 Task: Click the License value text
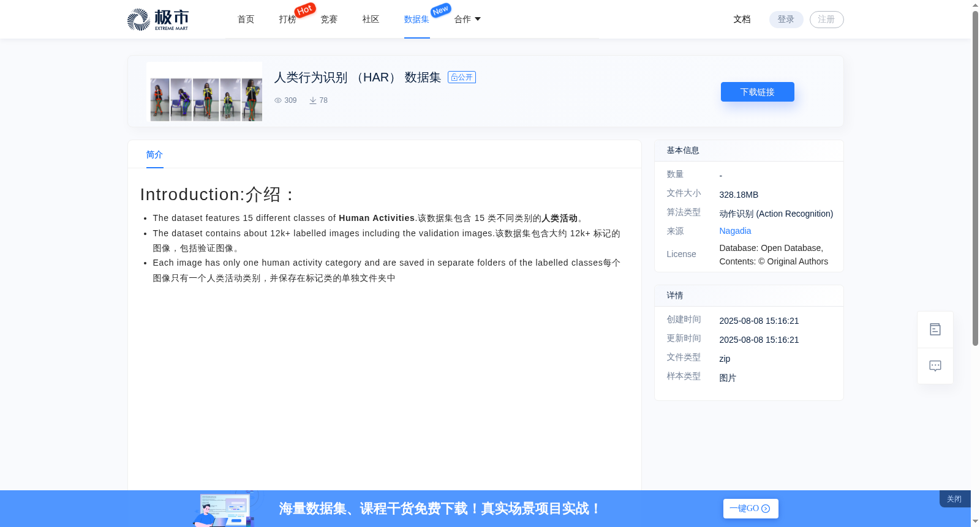click(774, 255)
